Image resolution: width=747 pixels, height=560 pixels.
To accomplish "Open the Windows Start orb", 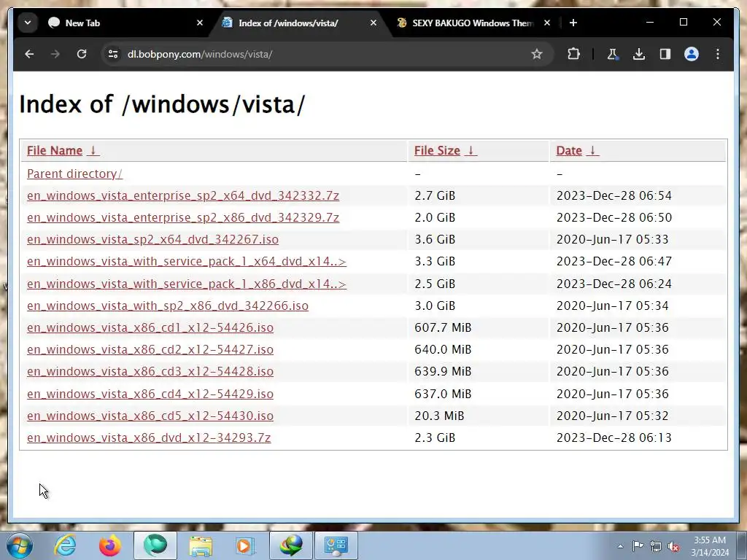I will 19,545.
